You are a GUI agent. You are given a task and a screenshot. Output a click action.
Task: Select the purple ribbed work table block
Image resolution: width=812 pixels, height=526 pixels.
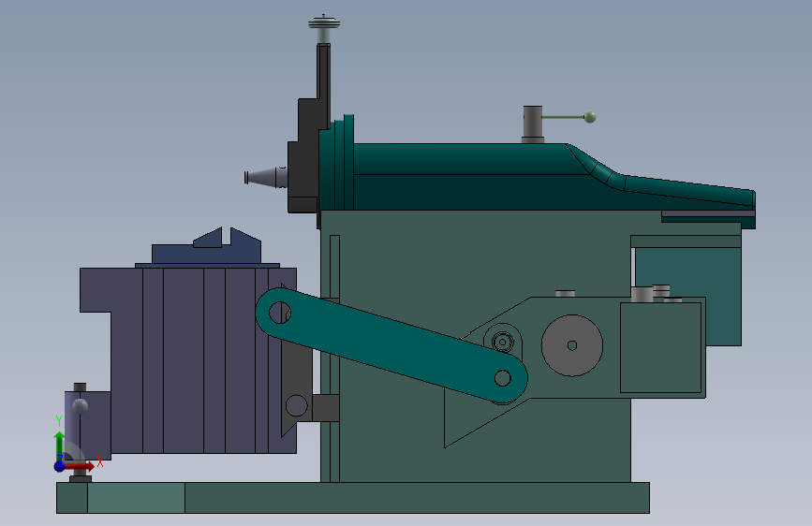point(188,360)
